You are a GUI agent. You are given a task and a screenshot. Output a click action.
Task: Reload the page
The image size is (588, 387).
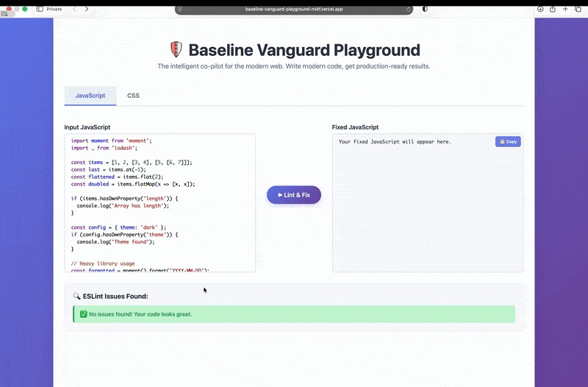pos(409,10)
